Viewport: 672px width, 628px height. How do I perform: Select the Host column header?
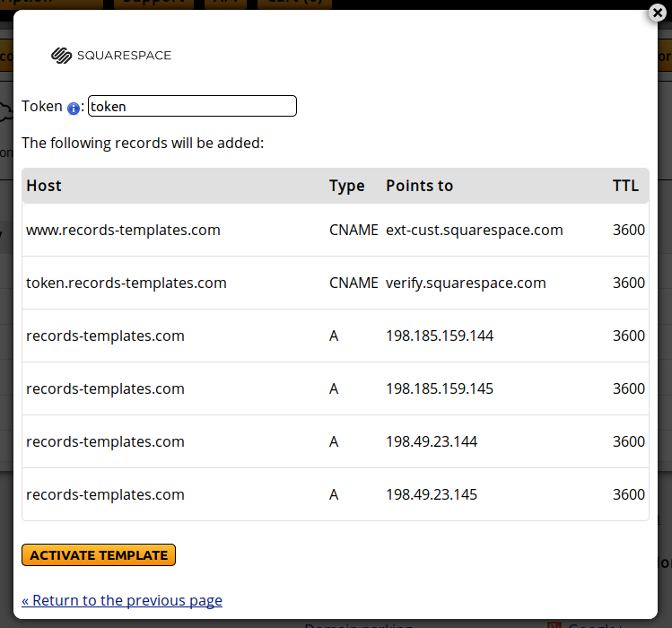point(44,186)
